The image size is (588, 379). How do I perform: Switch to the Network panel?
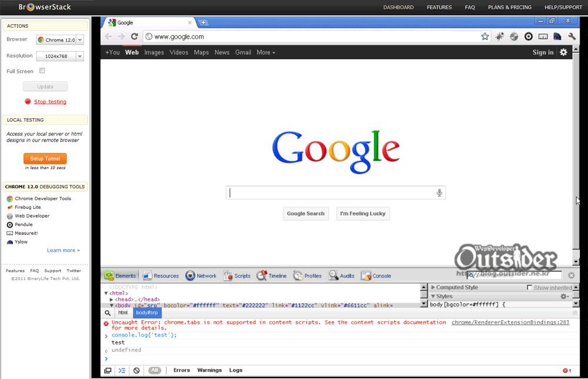coord(201,276)
